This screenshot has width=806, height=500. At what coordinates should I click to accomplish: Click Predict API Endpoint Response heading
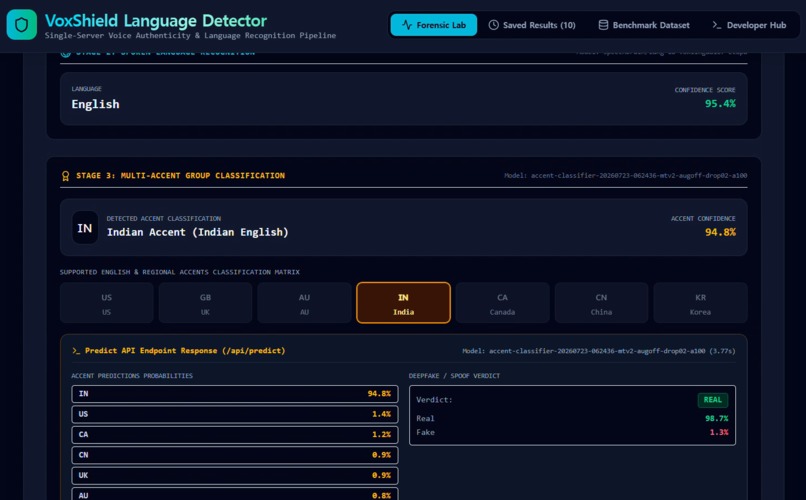point(185,350)
